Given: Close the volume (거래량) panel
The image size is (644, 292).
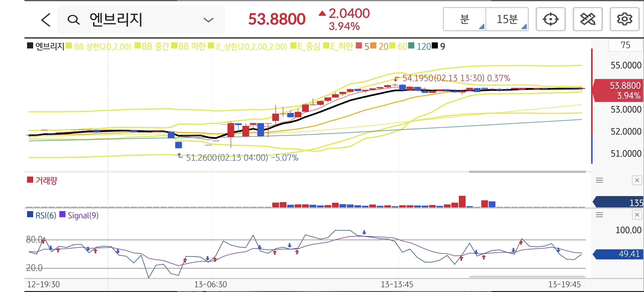Looking at the screenshot, I should click(x=637, y=180).
